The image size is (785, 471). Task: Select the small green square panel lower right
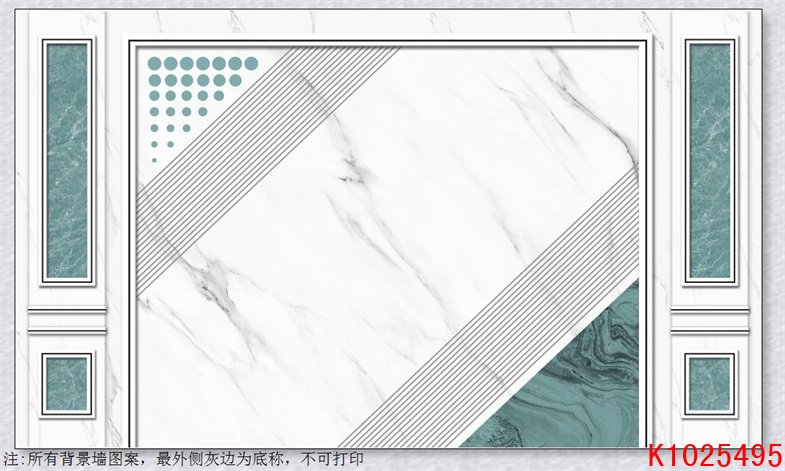click(x=710, y=384)
